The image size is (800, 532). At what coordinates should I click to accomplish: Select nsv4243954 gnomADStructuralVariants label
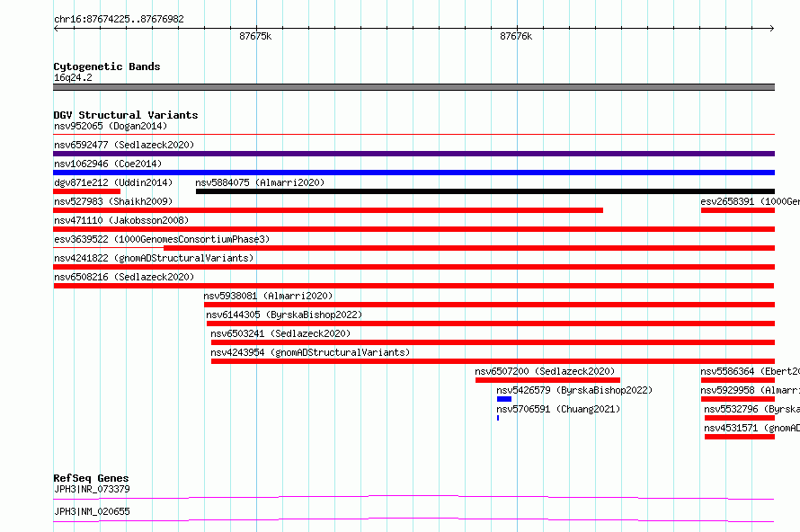point(310,352)
